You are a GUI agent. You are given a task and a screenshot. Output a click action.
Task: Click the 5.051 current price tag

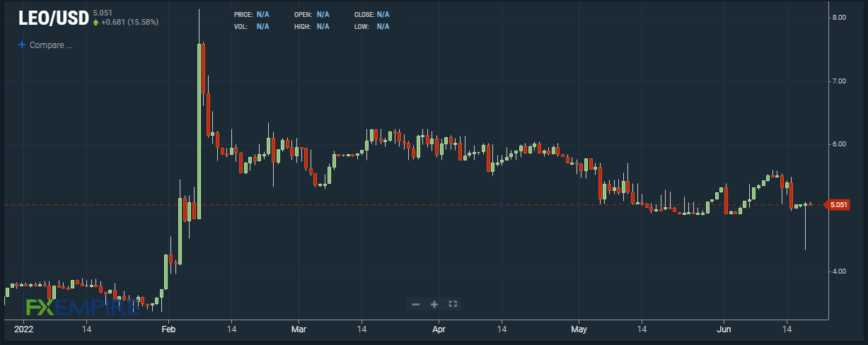coord(838,205)
